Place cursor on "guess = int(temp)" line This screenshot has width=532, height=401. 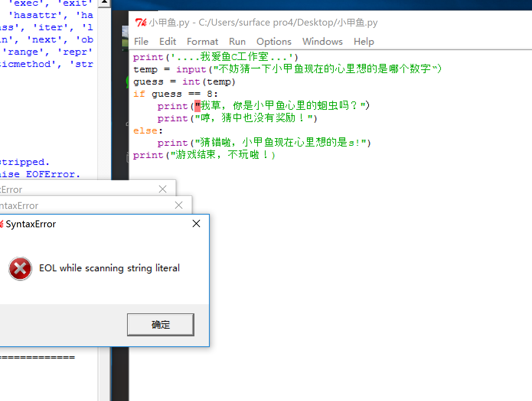(x=184, y=82)
